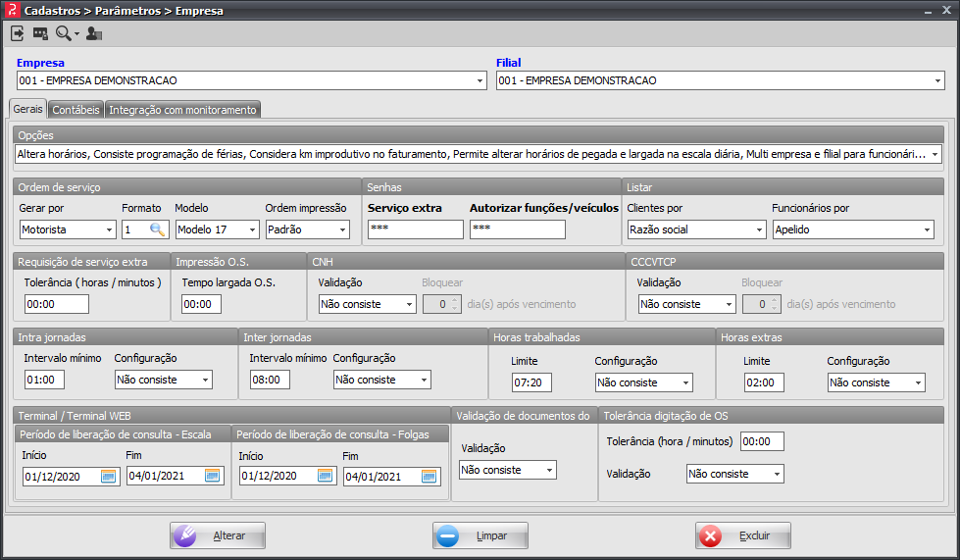
Task: Open calendar for Folgas Fim date
Action: (x=429, y=477)
